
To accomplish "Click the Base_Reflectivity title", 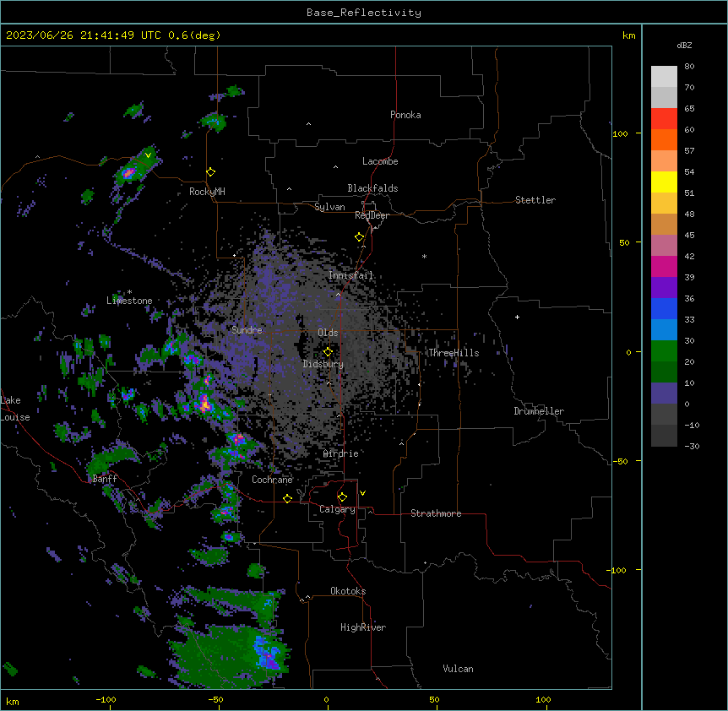I will pos(364,13).
